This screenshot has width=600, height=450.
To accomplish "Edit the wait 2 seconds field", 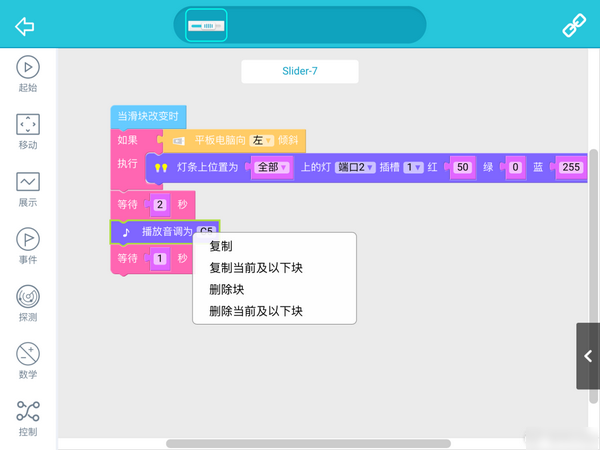I will pyautogui.click(x=160, y=205).
